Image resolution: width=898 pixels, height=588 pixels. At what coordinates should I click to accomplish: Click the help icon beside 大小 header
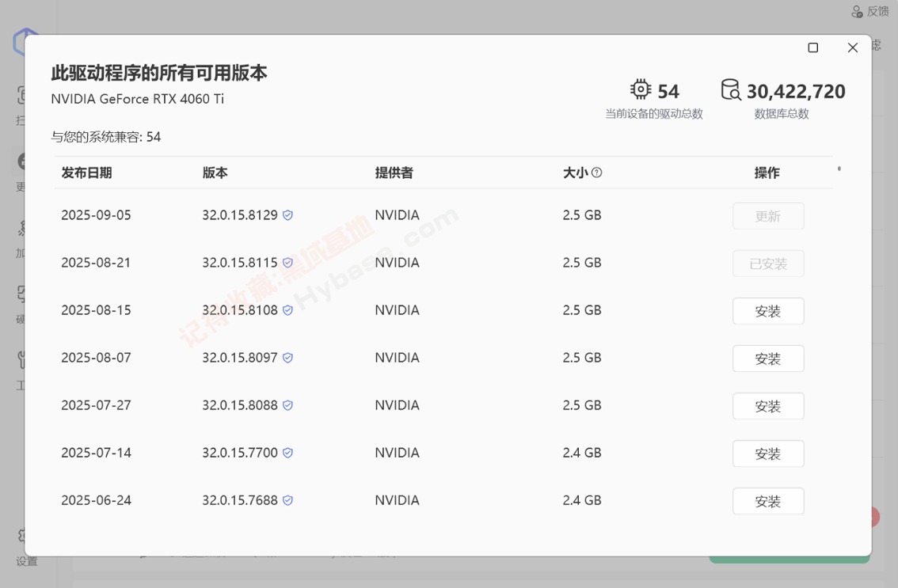click(x=597, y=173)
